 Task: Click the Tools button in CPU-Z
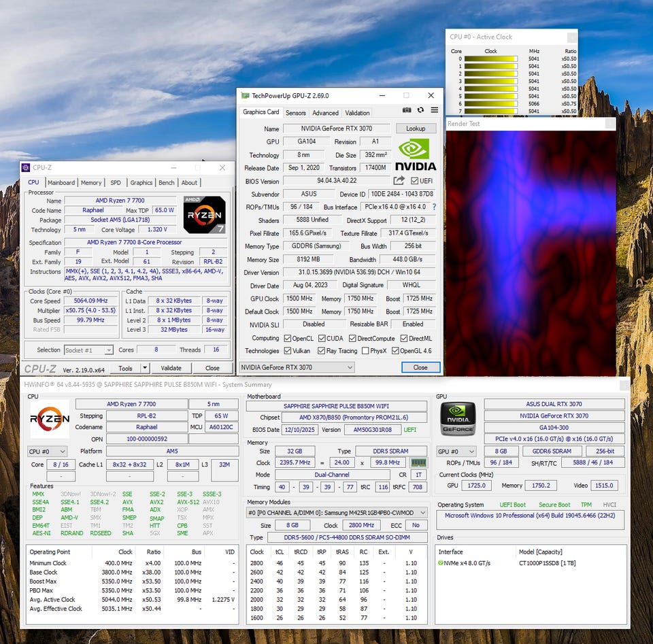125,368
